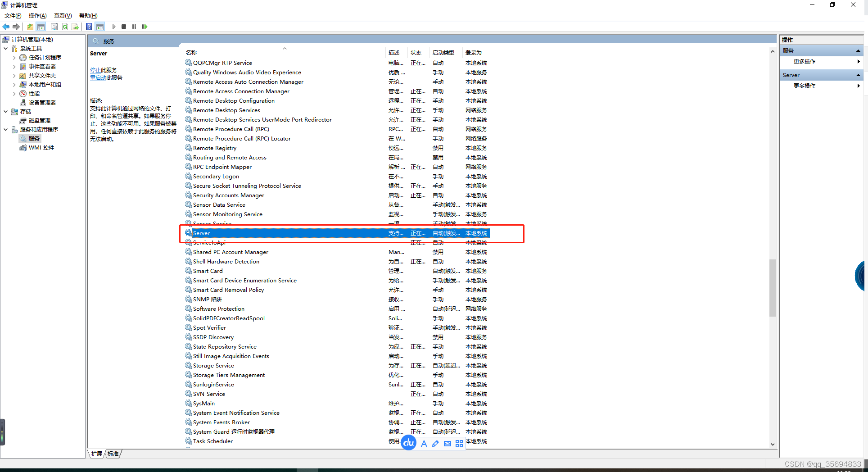Select 本地用户和组 in the tree

click(x=45, y=85)
